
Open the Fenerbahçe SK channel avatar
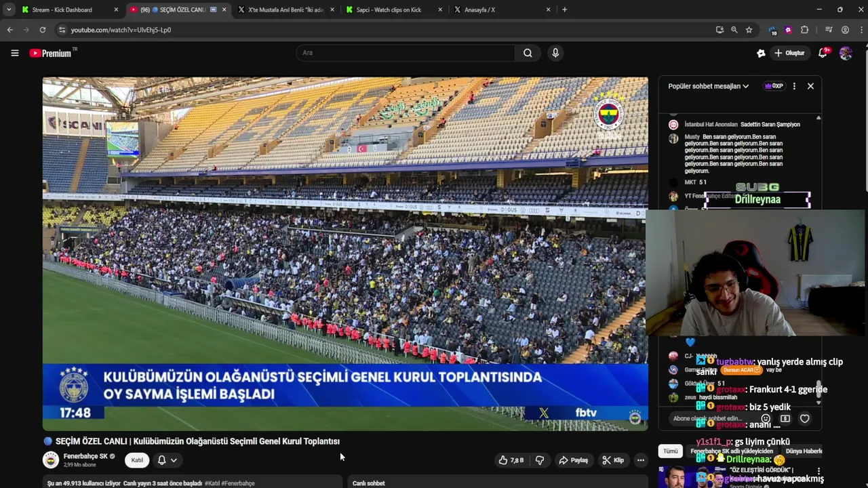tap(51, 460)
